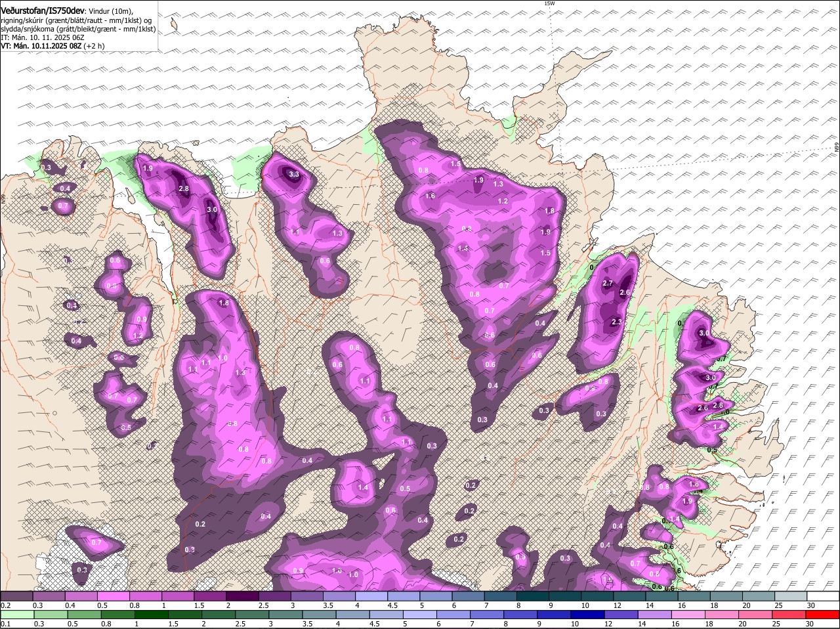Click the palest green swatch starting at 0.1
Image resolution: width=840 pixels, height=629 pixels.
16,615
